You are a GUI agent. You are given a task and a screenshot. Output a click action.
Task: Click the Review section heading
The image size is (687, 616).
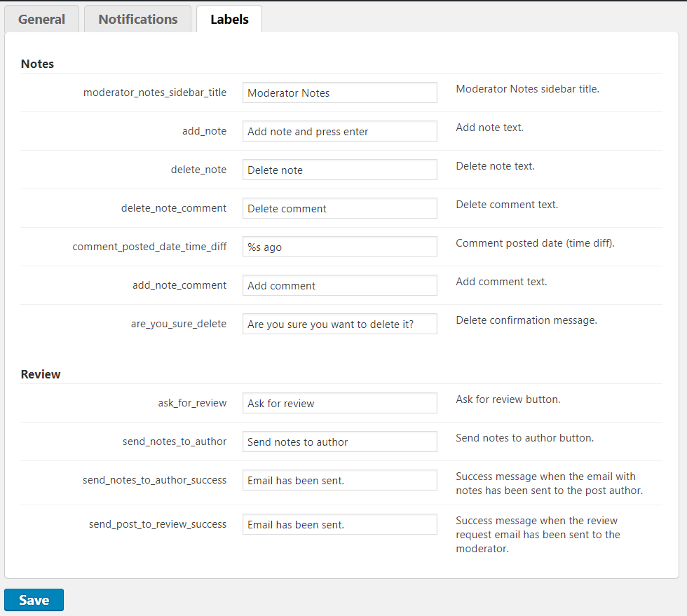coord(41,374)
